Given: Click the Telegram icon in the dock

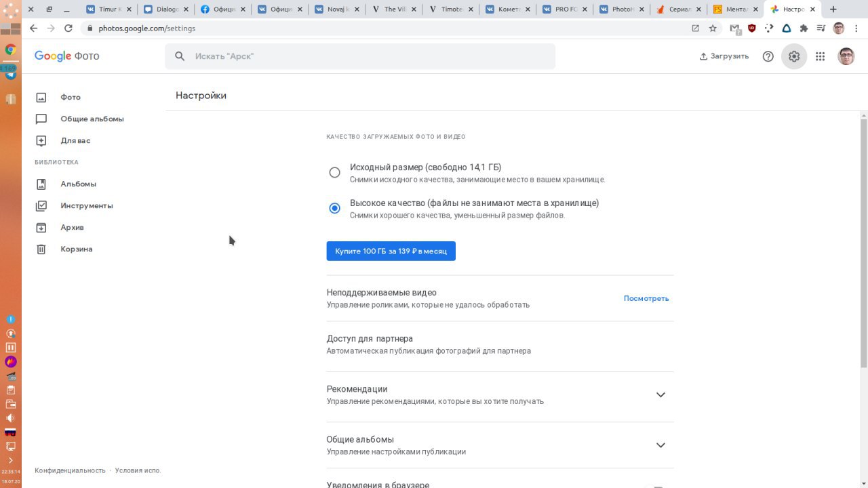Looking at the screenshot, I should click(10, 73).
